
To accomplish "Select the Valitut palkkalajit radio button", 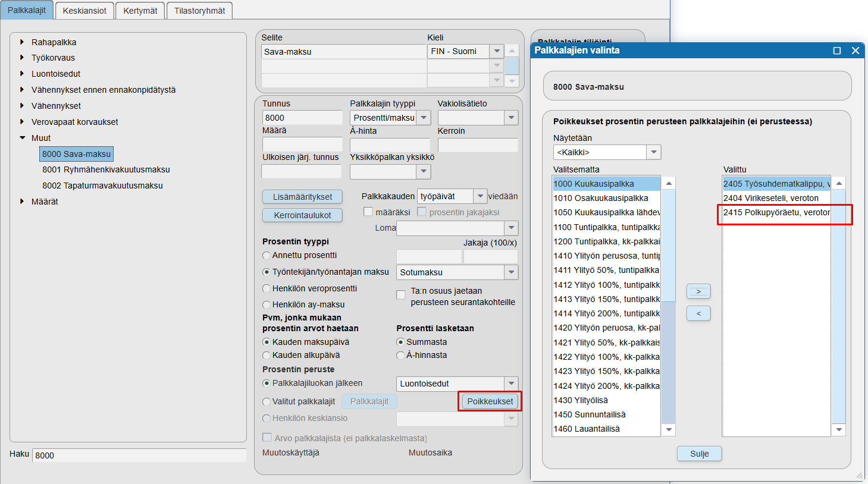I will (267, 401).
